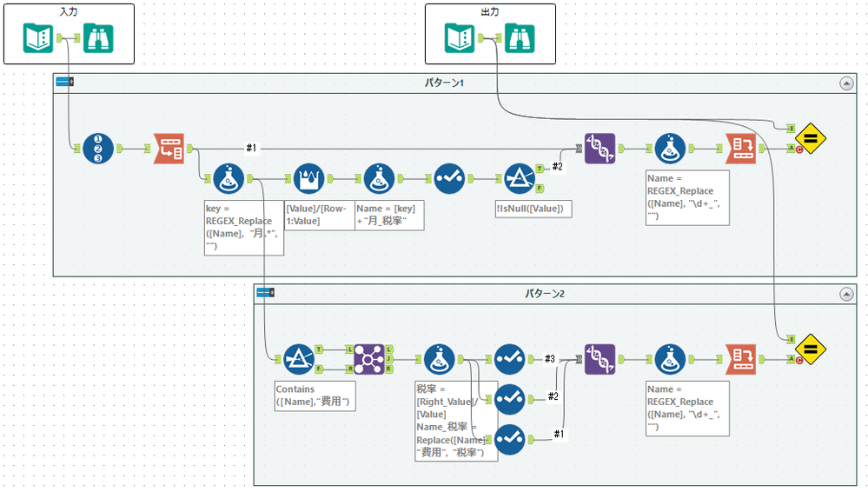The image size is (868, 492).
Task: Click the annotation with the 税率 formula
Action: click(457, 421)
